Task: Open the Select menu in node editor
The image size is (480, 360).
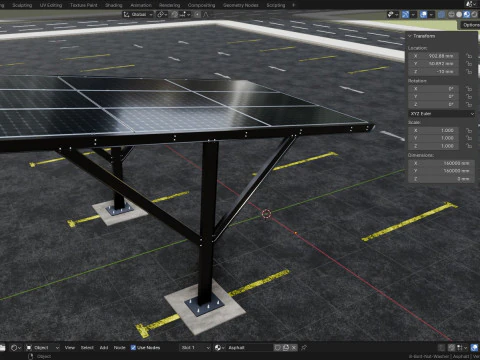Action: (87, 348)
